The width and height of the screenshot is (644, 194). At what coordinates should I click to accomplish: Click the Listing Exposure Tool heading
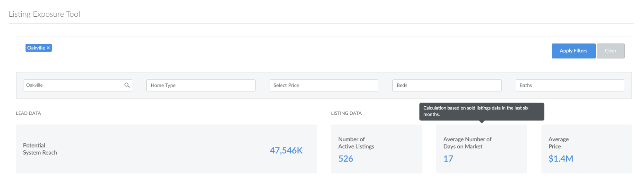coord(44,14)
